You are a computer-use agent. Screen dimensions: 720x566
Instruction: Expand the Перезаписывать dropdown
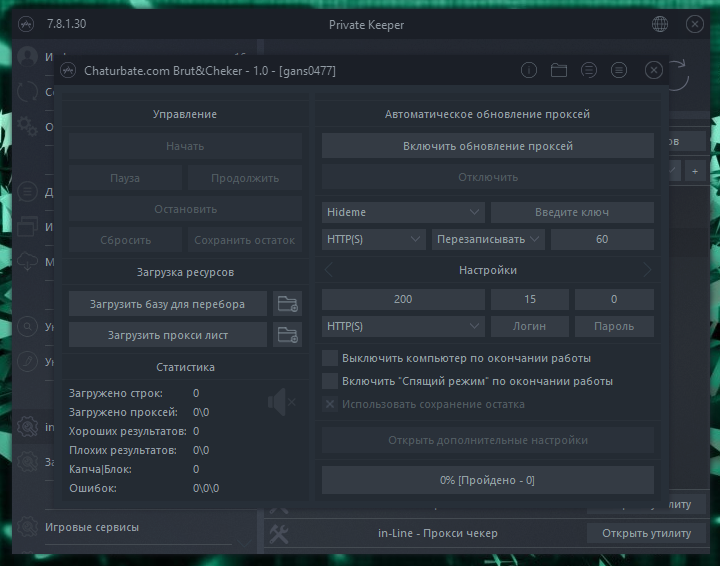click(x=488, y=239)
